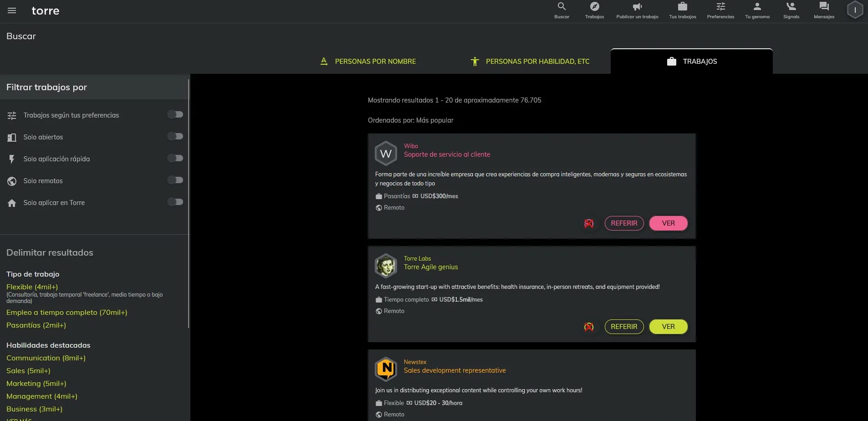Open the Torre Labs company link
This screenshot has width=868, height=421.
tap(417, 259)
